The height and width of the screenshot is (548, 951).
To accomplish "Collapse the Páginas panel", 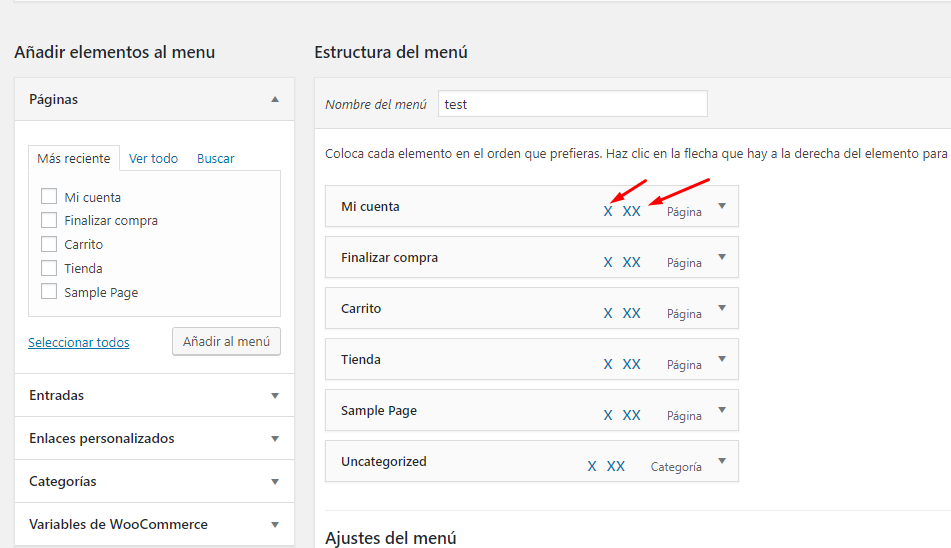I will coord(275,99).
